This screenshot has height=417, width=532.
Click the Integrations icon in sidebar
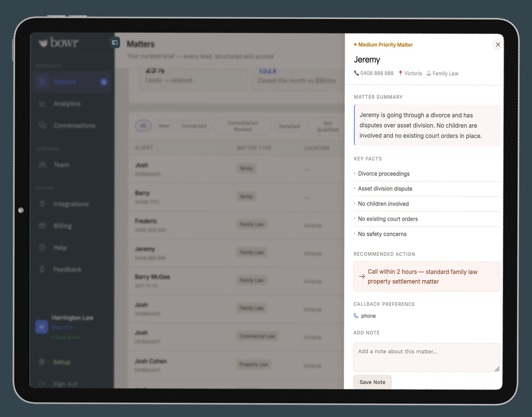tap(42, 204)
